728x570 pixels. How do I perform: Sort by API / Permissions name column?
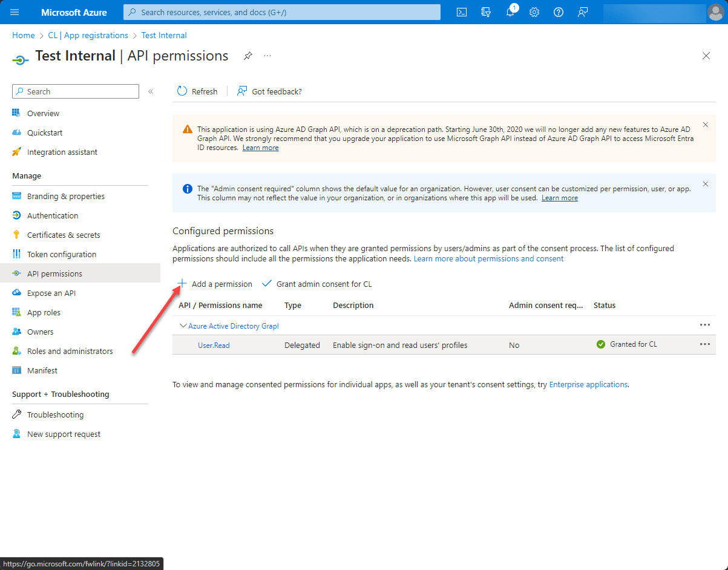[220, 306]
